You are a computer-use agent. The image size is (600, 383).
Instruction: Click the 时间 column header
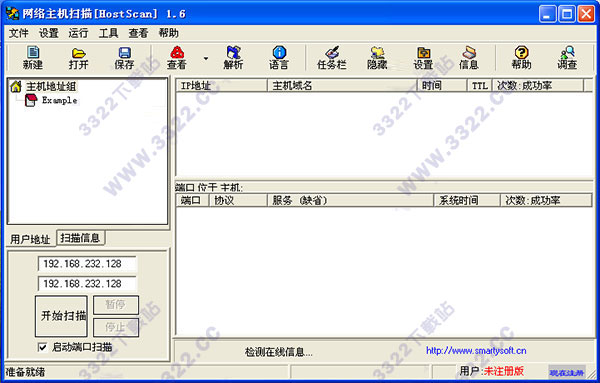[x=442, y=85]
